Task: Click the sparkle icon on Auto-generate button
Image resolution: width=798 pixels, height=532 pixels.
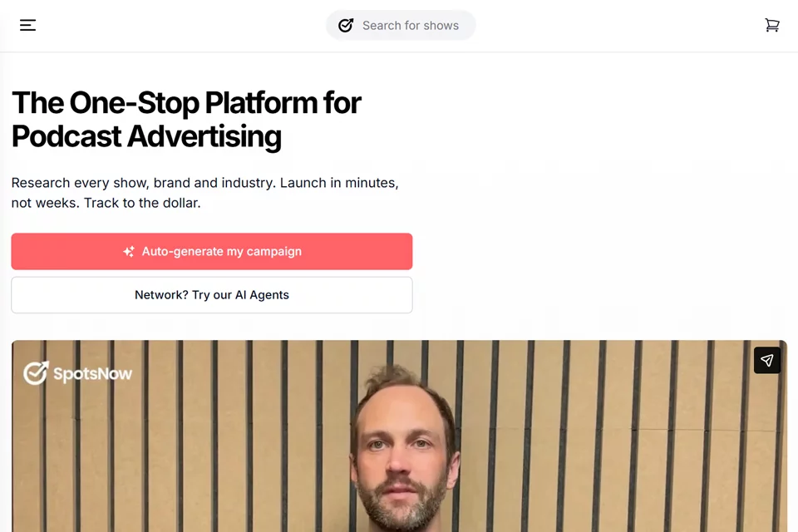Action: [129, 252]
